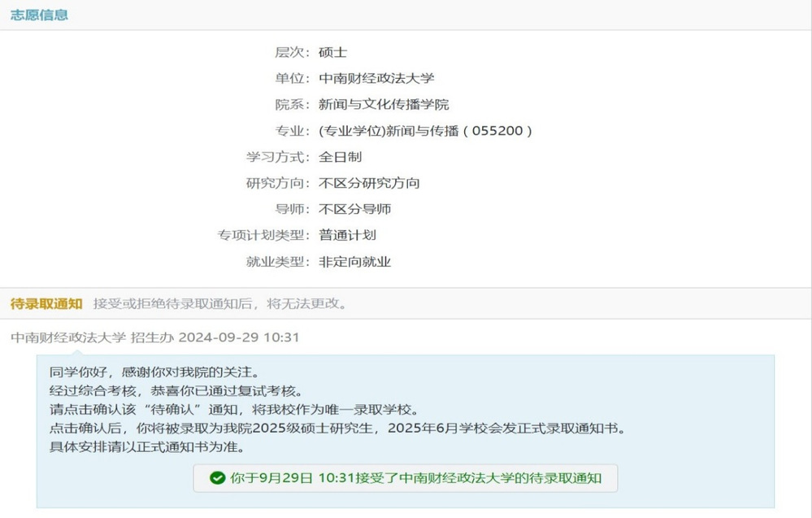The height and width of the screenshot is (518, 812).
Task: Click the 不区分研究方向 value
Action: (x=369, y=183)
